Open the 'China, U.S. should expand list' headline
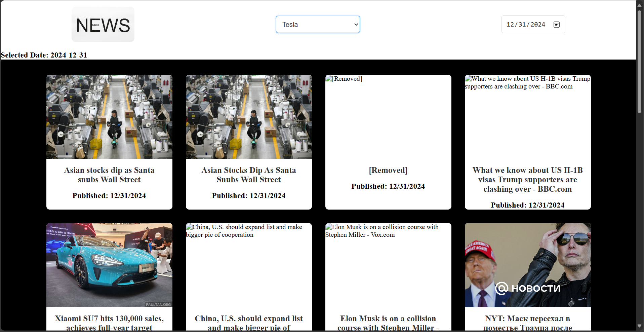The width and height of the screenshot is (644, 332). [249, 323]
